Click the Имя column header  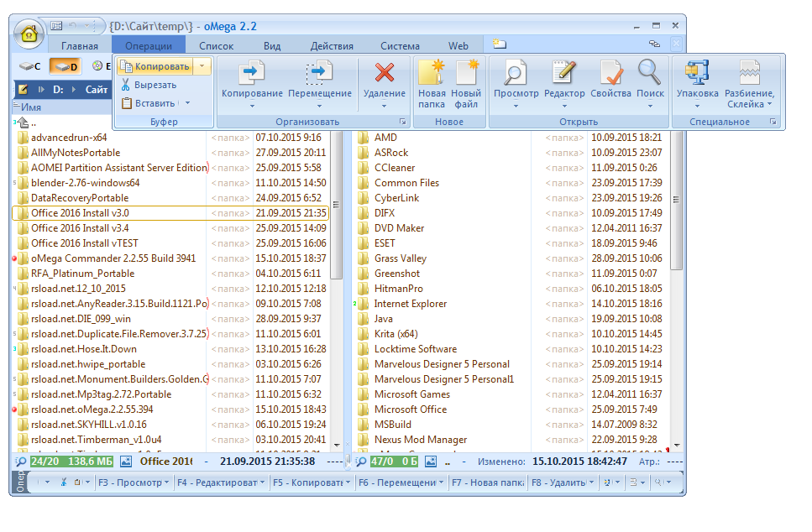pos(62,107)
